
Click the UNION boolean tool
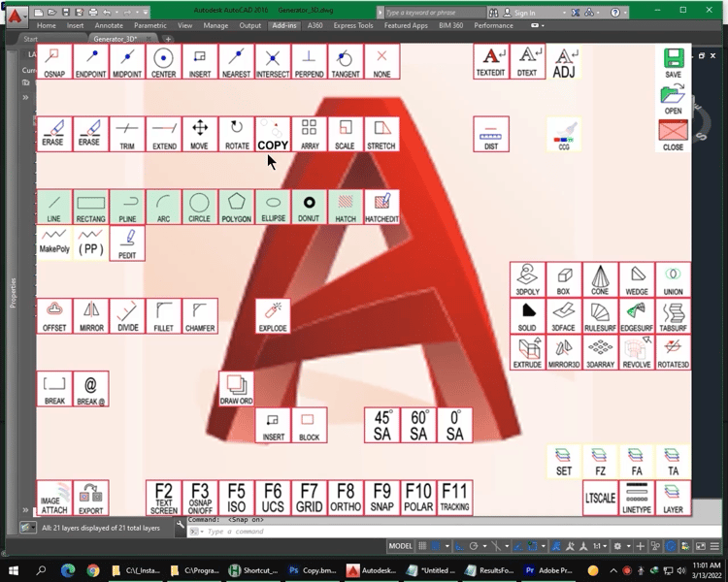coord(673,279)
